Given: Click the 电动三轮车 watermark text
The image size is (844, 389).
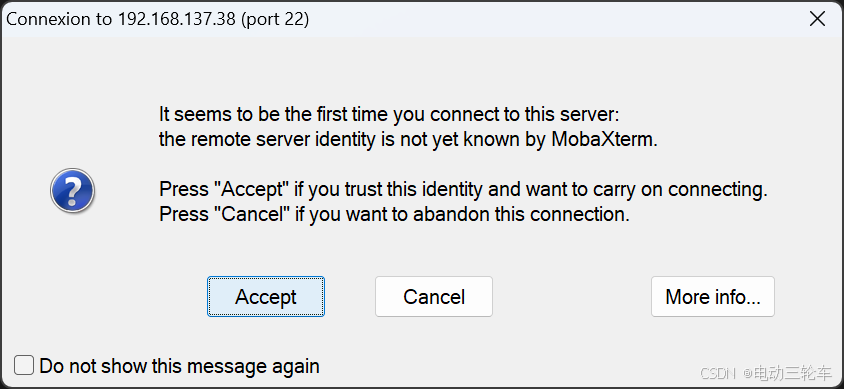Looking at the screenshot, I should click(x=793, y=372).
